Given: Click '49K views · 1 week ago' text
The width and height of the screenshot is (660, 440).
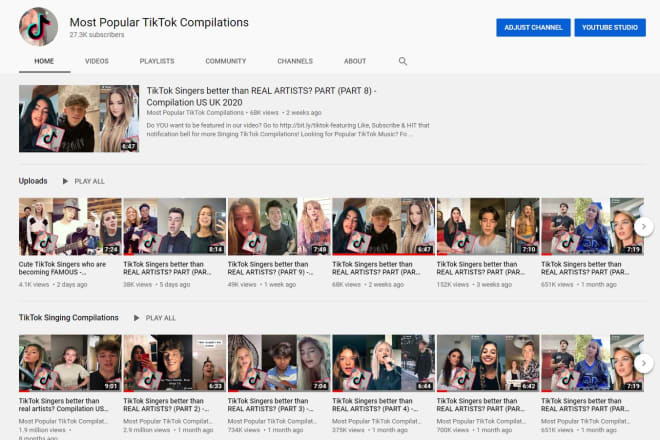Looking at the screenshot, I should point(262,285).
